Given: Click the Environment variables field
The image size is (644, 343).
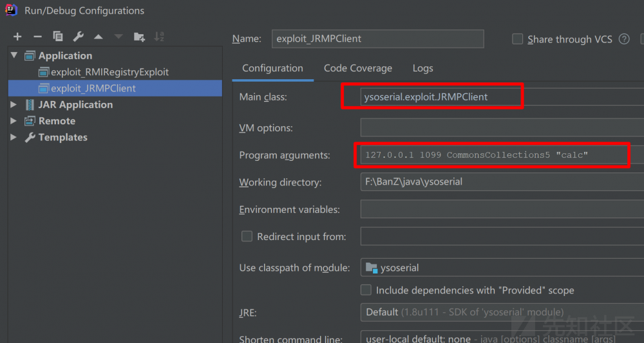Looking at the screenshot, I should [502, 209].
